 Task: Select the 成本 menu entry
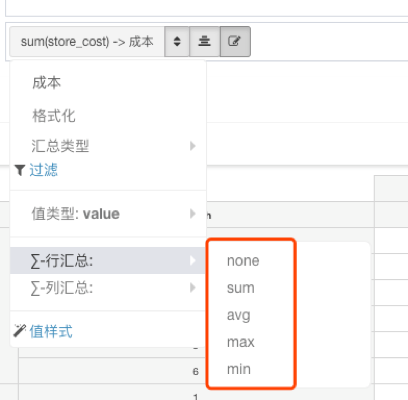47,83
